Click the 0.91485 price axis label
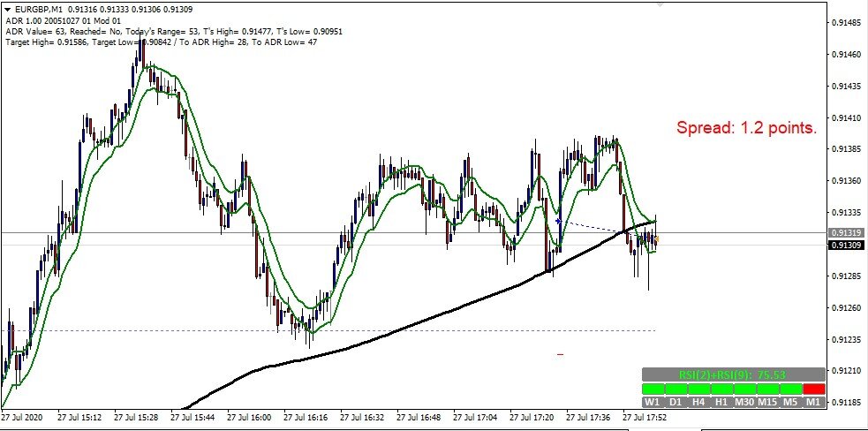Viewport: 868px width, 431px height. [848, 23]
